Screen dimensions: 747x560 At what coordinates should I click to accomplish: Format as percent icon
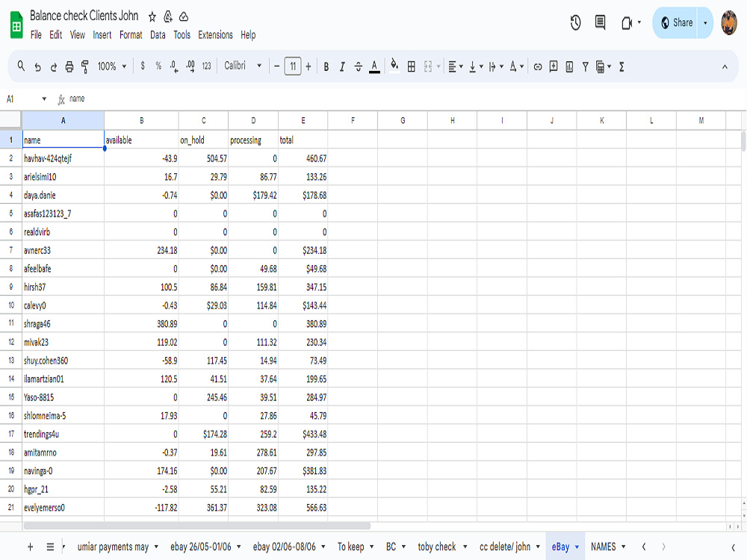[158, 66]
